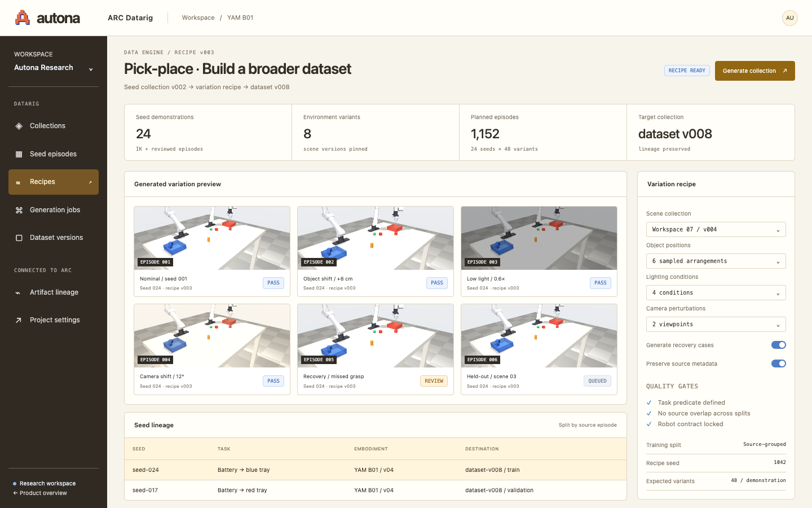Click the Robot contract locked checkmark
The height and width of the screenshot is (508, 812).
tap(649, 424)
